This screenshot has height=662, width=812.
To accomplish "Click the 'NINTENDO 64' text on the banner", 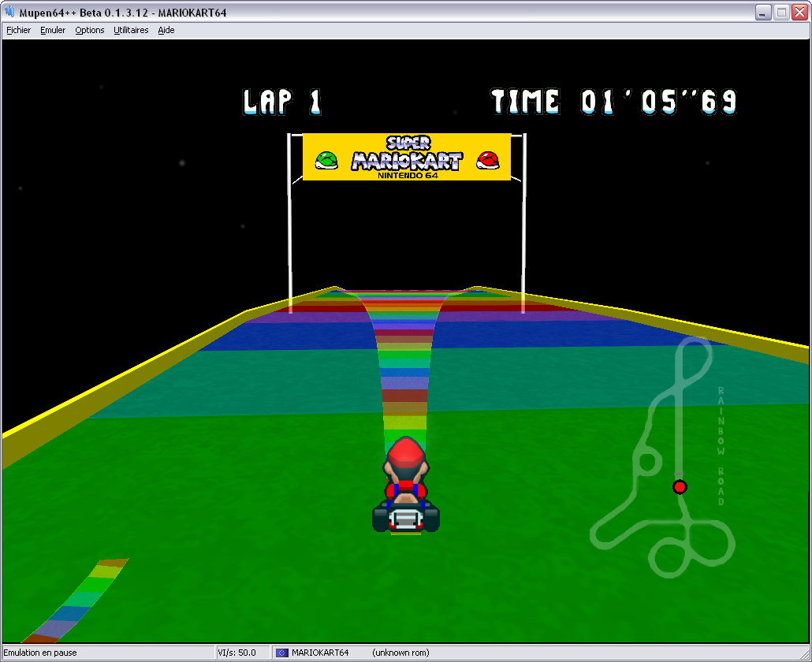I will tap(408, 176).
